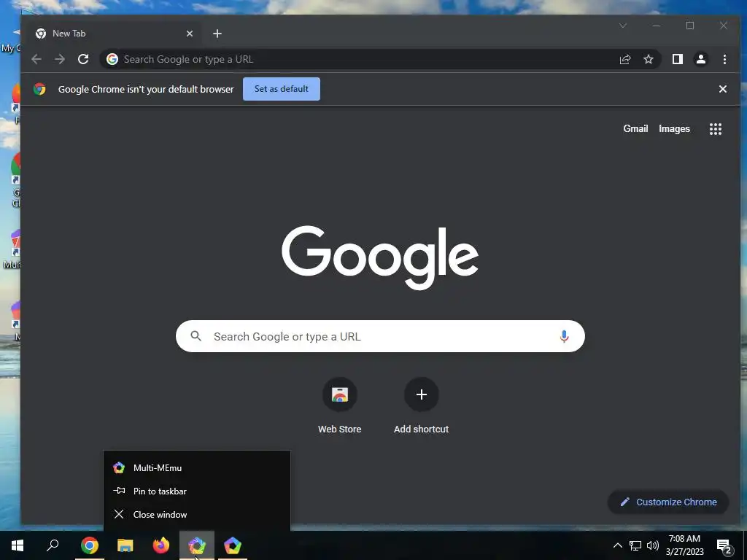Open the notification center icon

[x=724, y=545]
